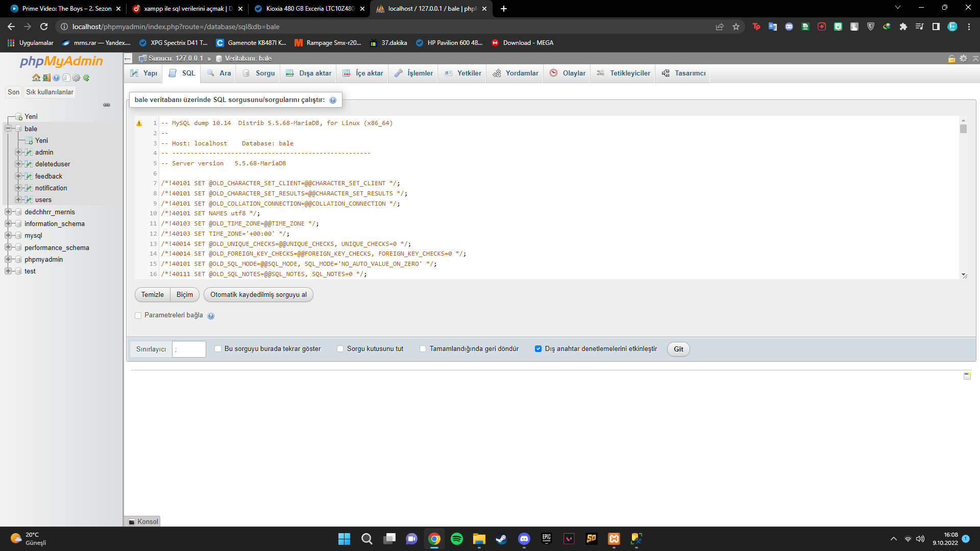980x551 pixels.
Task: Click the Parametreleri bağla help icon
Action: tap(211, 316)
